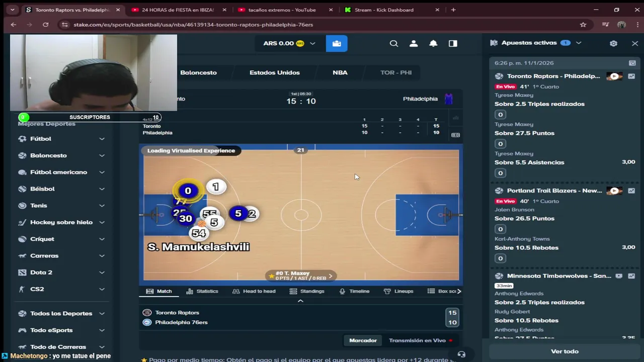Click the Minnesota Timberwolves stream icon
The width and height of the screenshot is (644, 362).
(619, 276)
